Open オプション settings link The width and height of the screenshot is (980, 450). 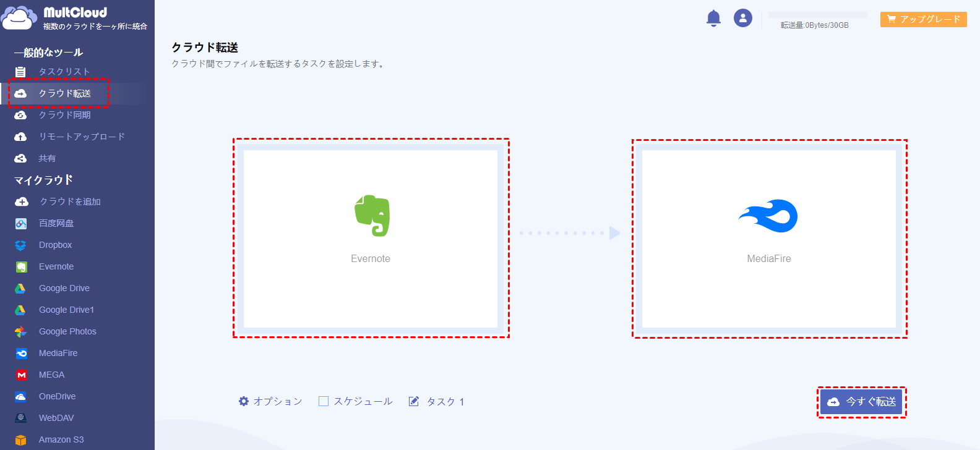pos(278,401)
